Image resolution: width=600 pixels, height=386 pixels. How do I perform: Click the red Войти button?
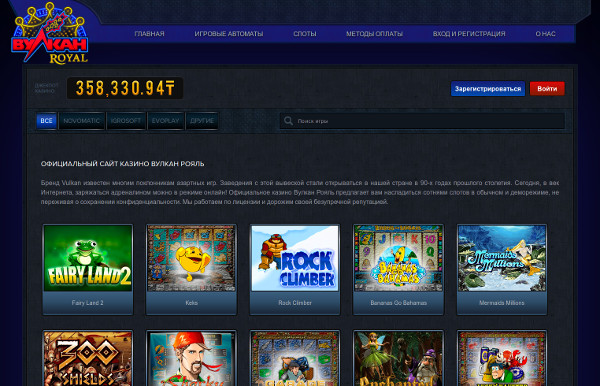(547, 89)
